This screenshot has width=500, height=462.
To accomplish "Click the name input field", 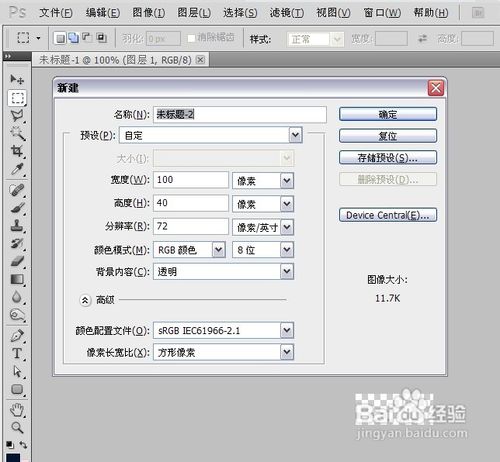I will [240, 115].
